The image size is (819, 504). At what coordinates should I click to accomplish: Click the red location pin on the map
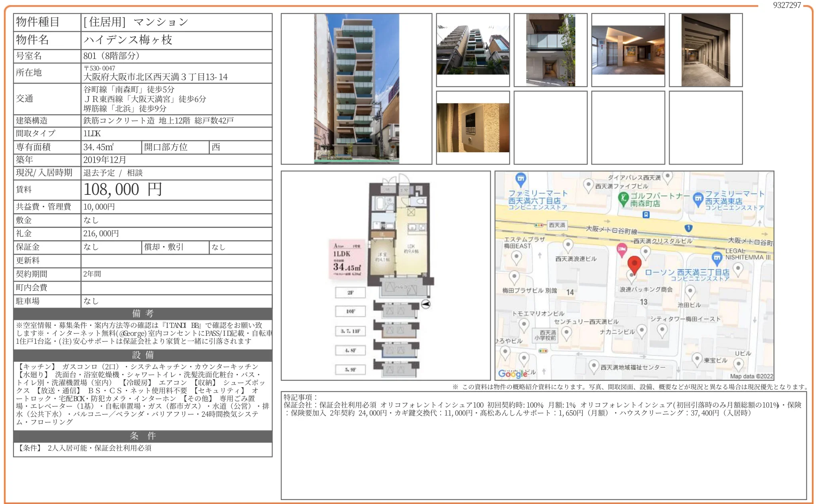pos(634,264)
